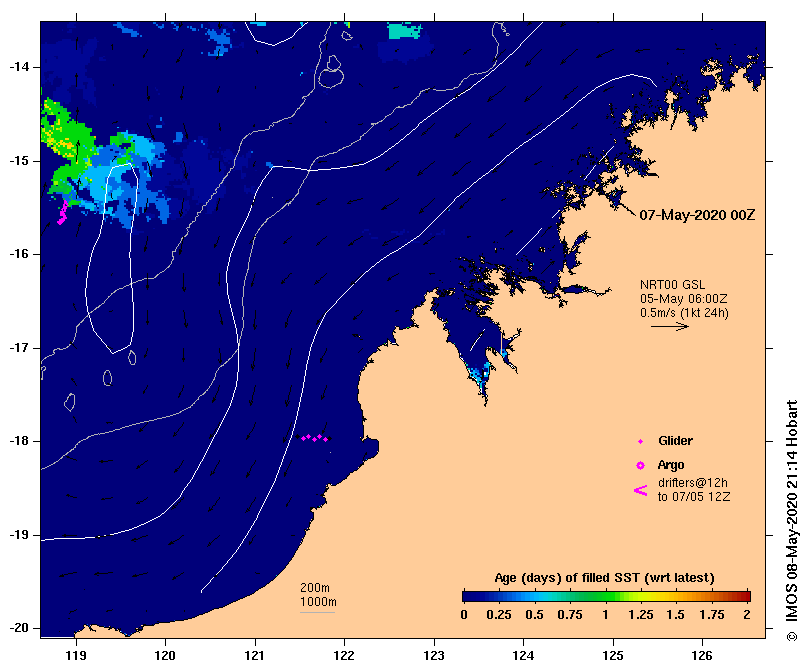Click the 'to 07/05 12Z' legend text

[693, 497]
